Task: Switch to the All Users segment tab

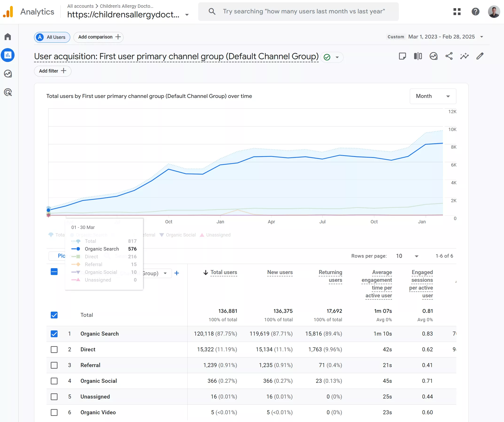Action: point(52,37)
